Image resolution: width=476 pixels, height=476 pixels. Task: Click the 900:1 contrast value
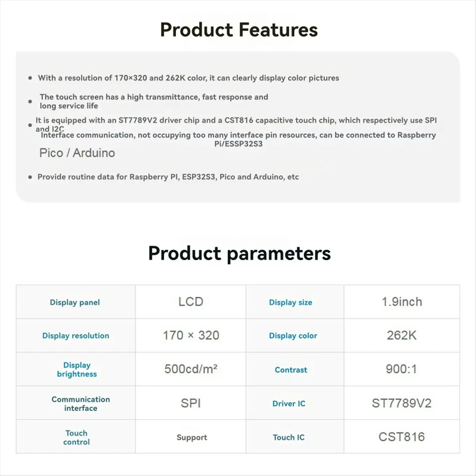[x=401, y=369]
